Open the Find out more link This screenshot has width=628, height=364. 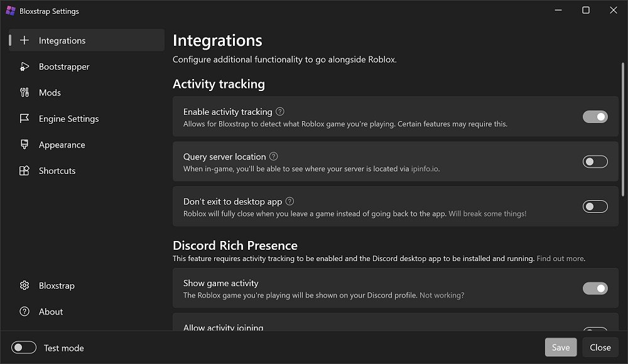tap(560, 259)
